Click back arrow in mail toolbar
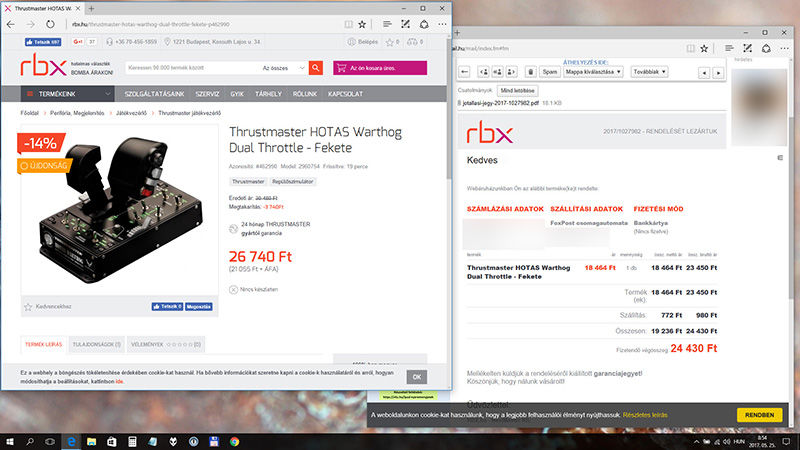 pos(464,72)
